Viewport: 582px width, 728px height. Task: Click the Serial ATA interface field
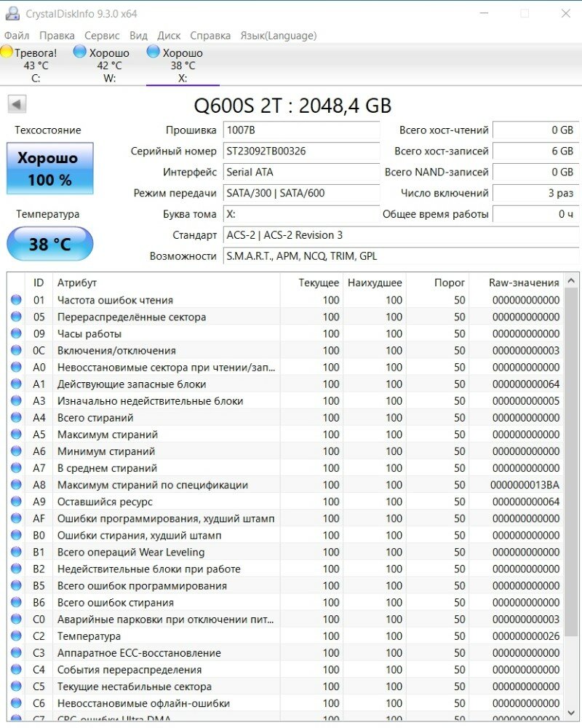[301, 173]
